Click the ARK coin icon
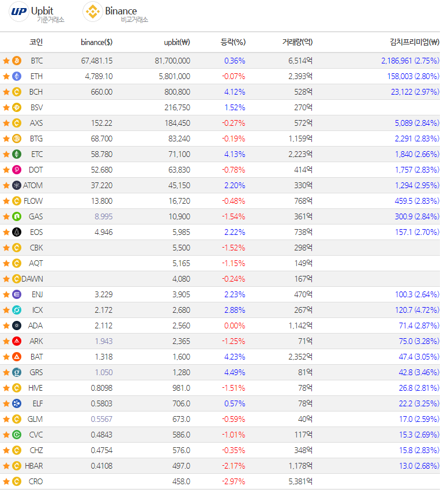 [x=17, y=341]
